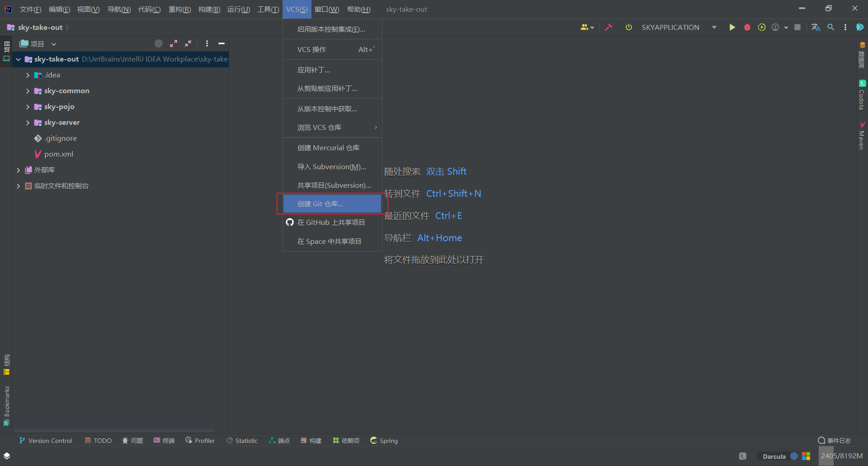Image resolution: width=868 pixels, height=466 pixels.
Task: Hide the Project tool window
Action: 222,43
